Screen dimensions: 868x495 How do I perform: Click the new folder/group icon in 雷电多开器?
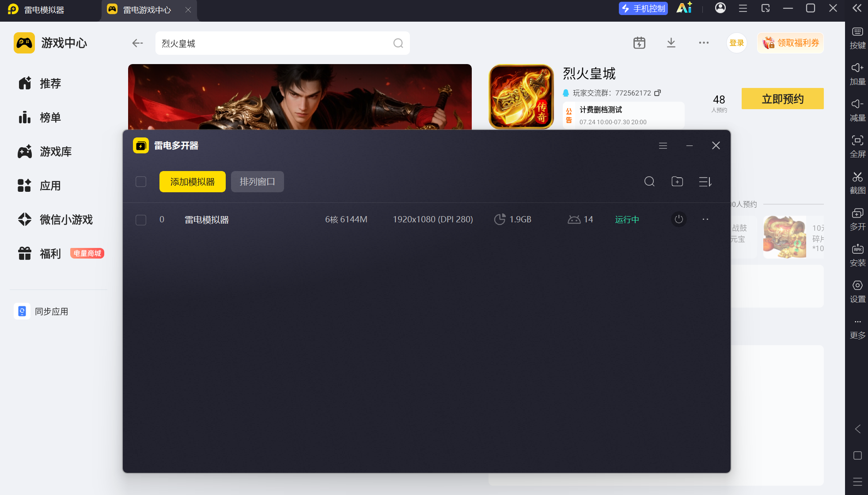click(677, 181)
